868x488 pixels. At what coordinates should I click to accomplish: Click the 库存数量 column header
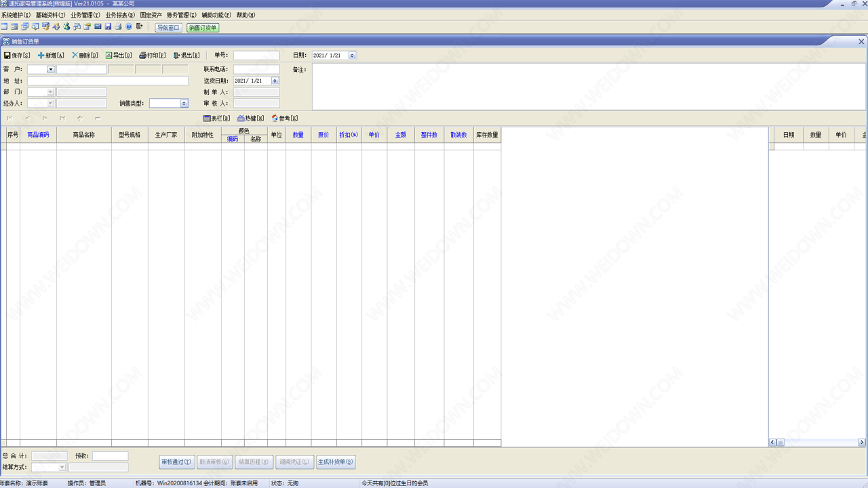(487, 135)
